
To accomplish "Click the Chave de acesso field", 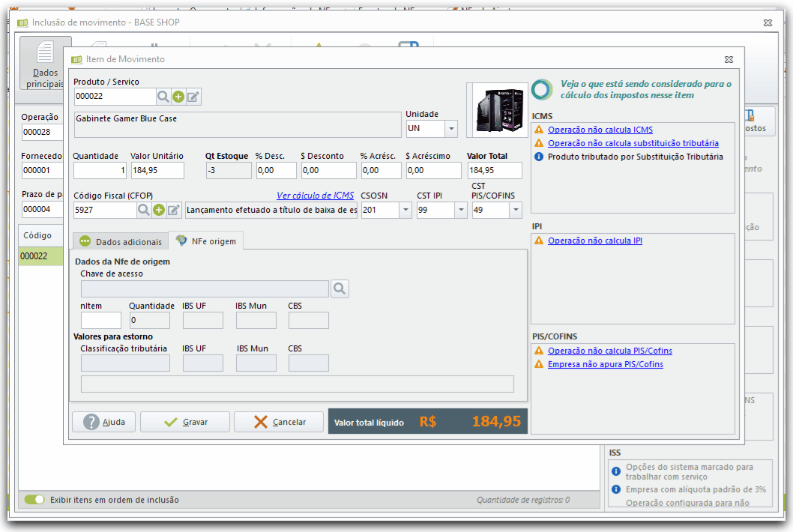I will tap(205, 288).
